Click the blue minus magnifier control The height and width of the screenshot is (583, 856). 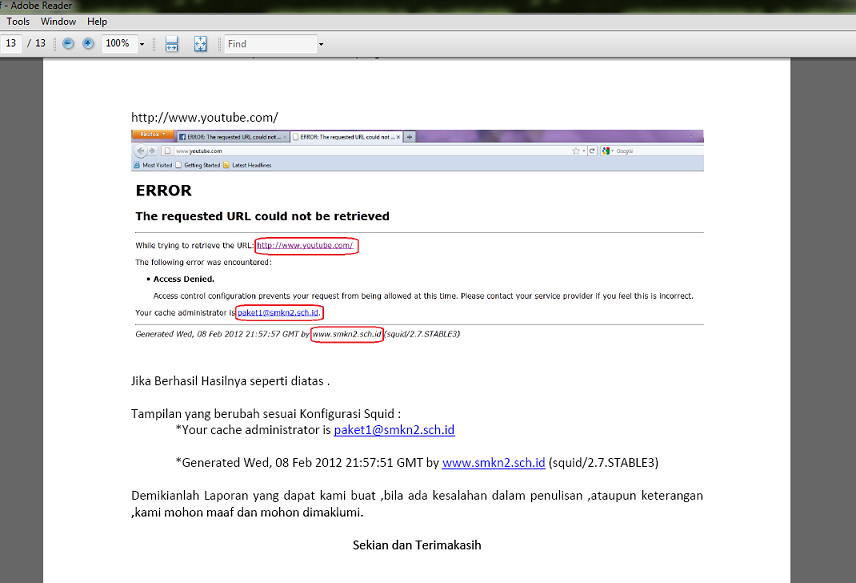(x=69, y=43)
